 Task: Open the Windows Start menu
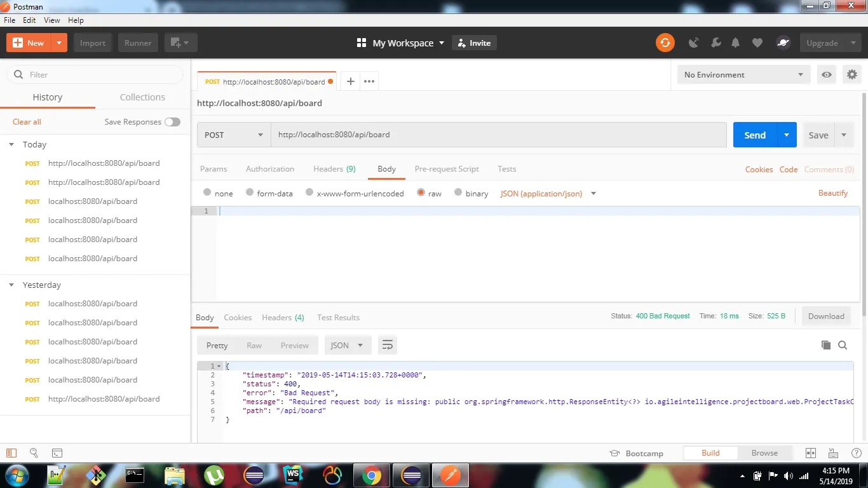[17, 475]
